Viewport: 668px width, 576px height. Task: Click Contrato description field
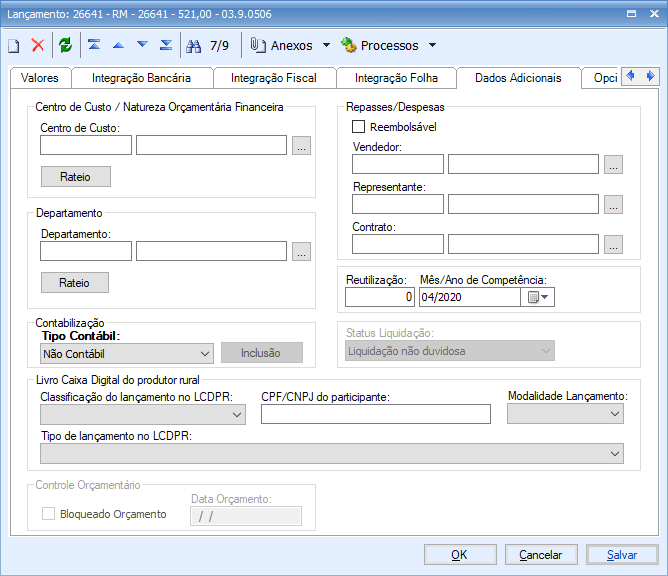523,245
